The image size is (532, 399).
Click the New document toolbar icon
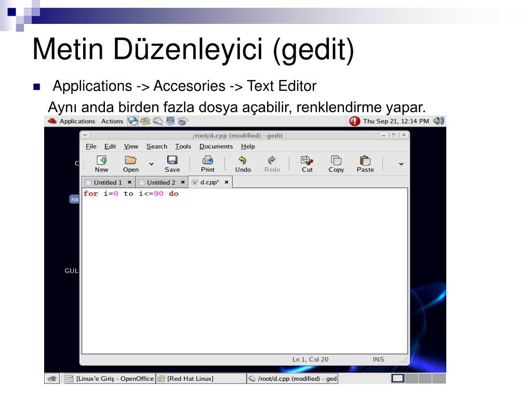click(x=101, y=164)
